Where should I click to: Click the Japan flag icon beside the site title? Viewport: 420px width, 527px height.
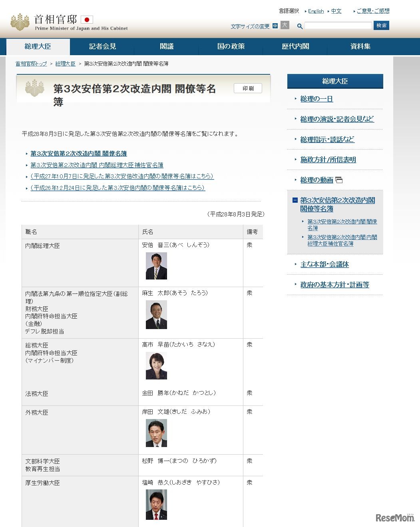(87, 19)
